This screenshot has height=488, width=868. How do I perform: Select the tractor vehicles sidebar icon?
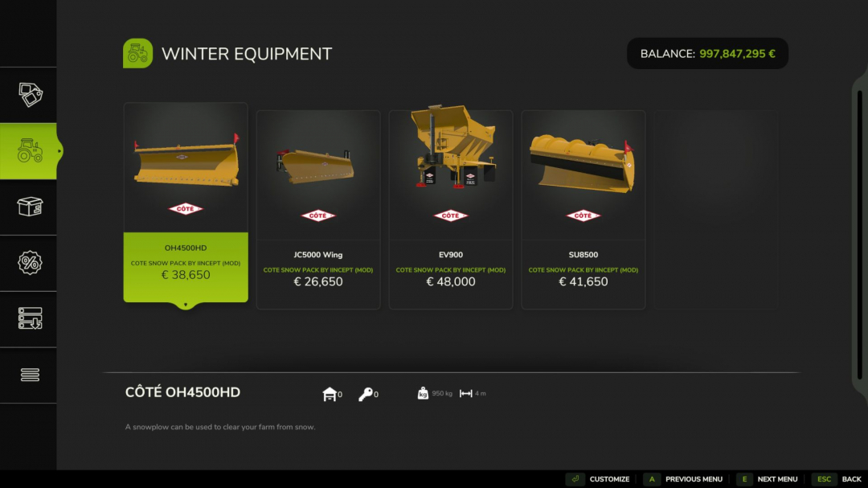point(30,150)
